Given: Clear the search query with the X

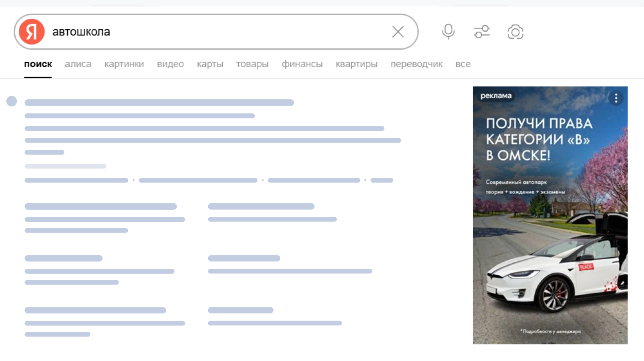Looking at the screenshot, I should coord(398,32).
